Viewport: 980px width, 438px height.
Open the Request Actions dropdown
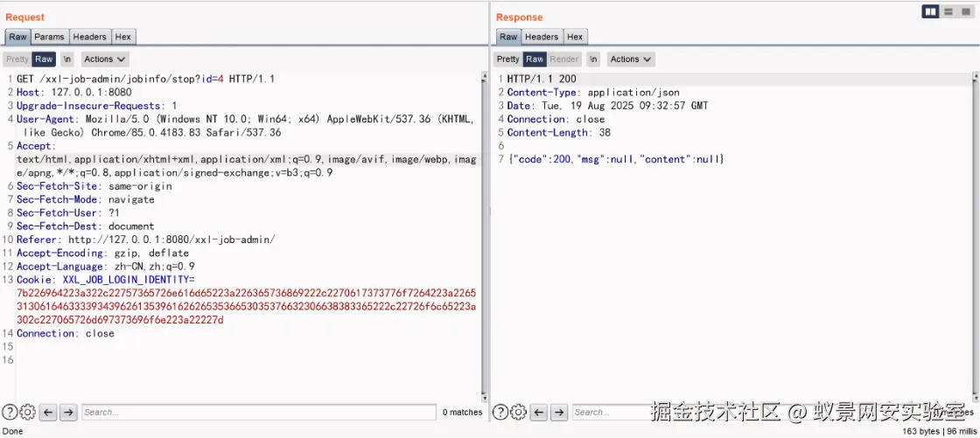click(105, 59)
